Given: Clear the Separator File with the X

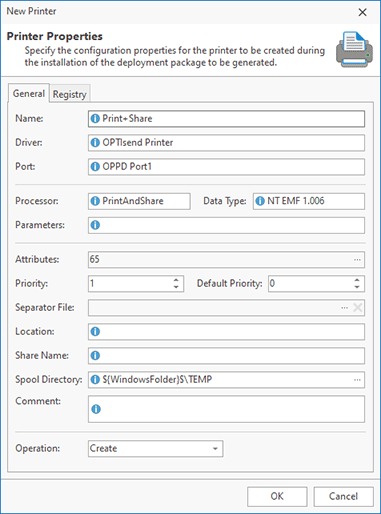Looking at the screenshot, I should coord(358,308).
